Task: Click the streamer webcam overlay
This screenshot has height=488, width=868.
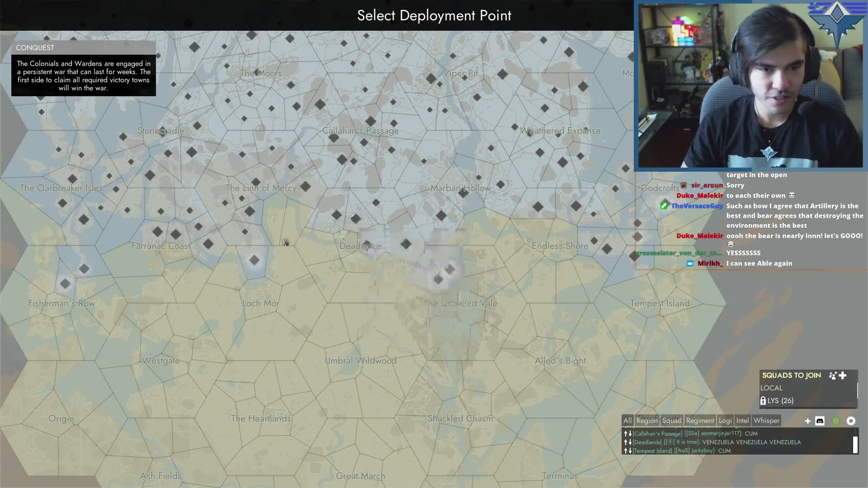Action: point(750,86)
